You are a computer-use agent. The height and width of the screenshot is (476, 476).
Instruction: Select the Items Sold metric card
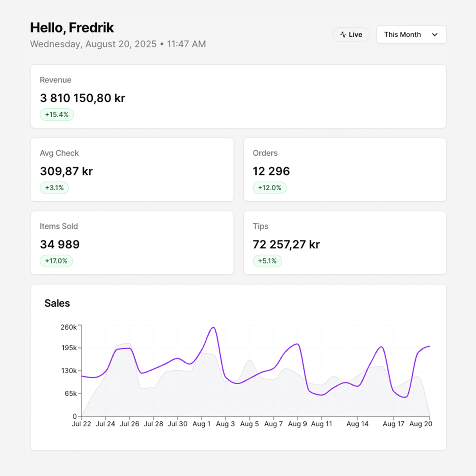[x=132, y=242]
